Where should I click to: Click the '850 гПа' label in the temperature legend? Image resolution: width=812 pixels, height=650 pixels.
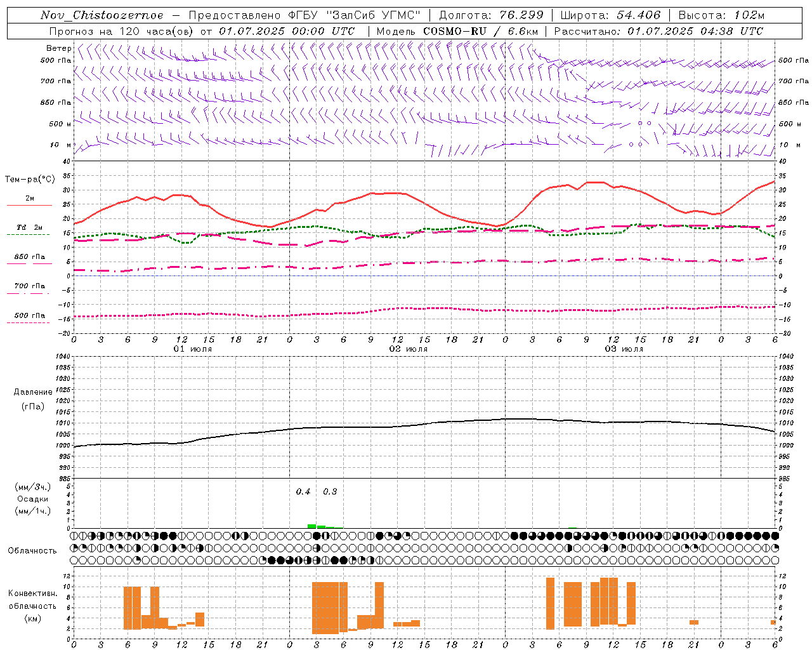point(29,257)
